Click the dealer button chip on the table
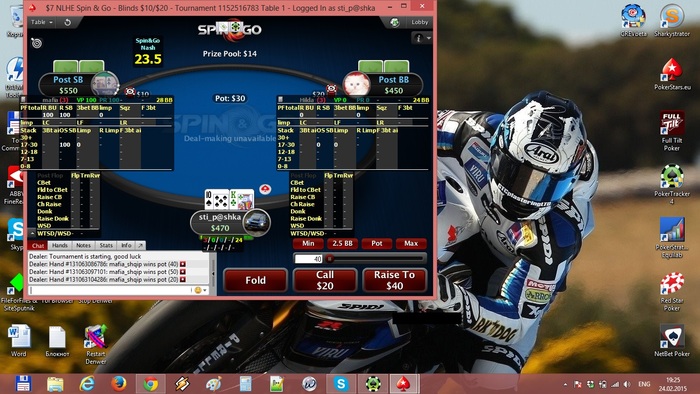 [x=265, y=189]
